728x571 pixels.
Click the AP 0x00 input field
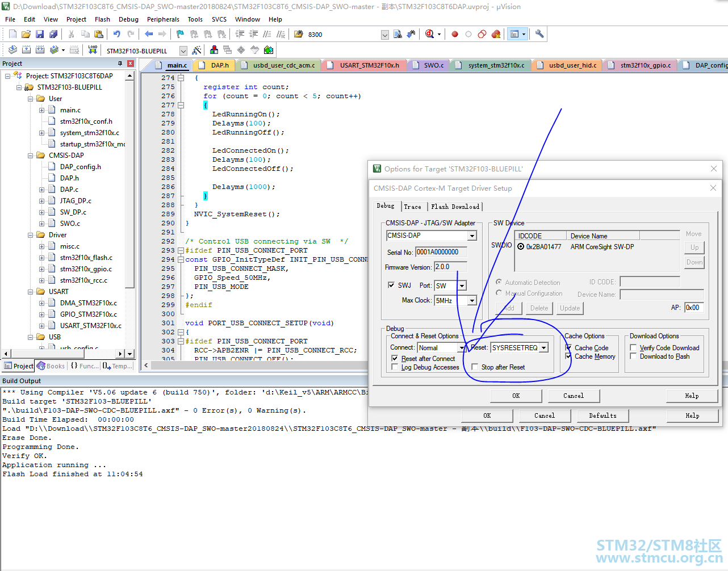click(x=694, y=308)
